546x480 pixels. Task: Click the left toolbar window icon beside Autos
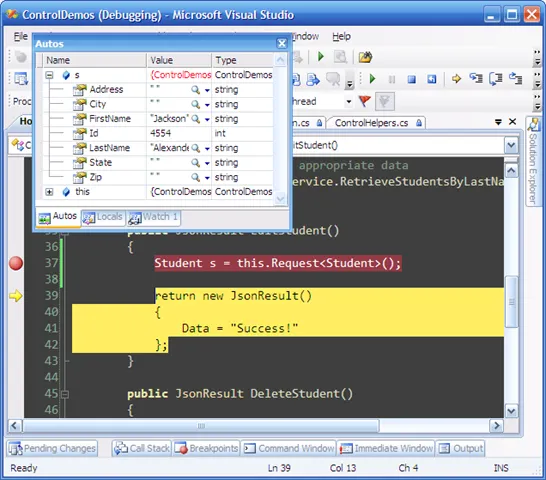click(21, 79)
